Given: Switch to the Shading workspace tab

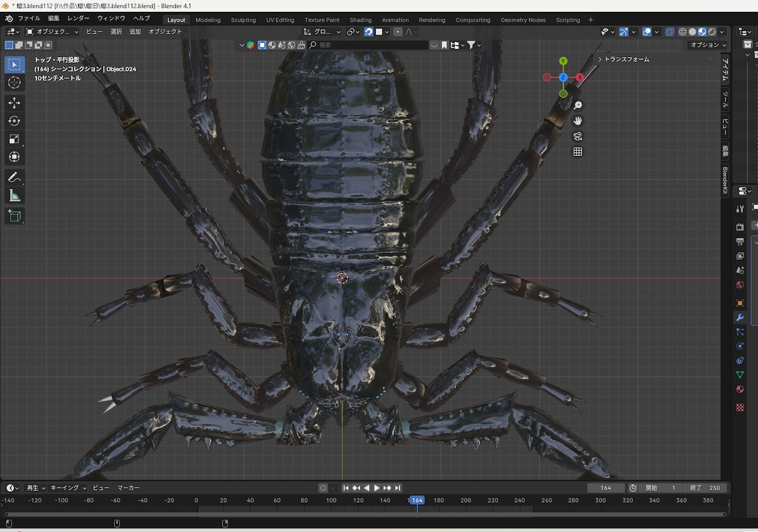Looking at the screenshot, I should pyautogui.click(x=360, y=20).
